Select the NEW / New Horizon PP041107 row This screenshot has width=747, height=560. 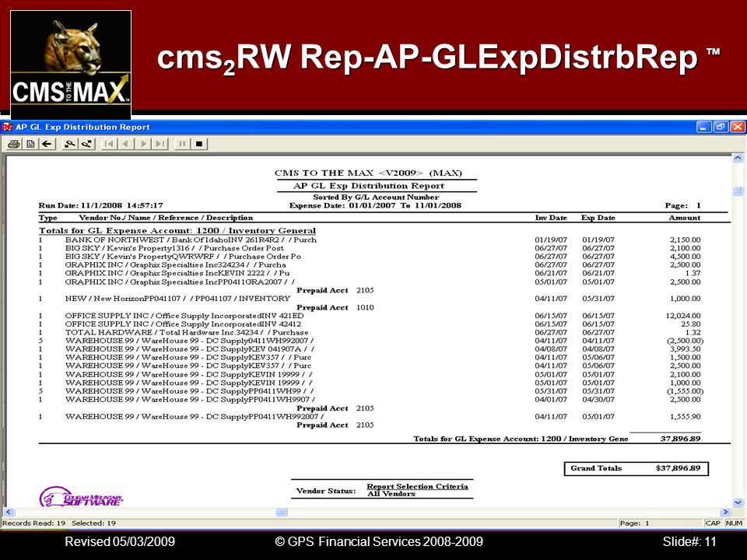[370, 299]
